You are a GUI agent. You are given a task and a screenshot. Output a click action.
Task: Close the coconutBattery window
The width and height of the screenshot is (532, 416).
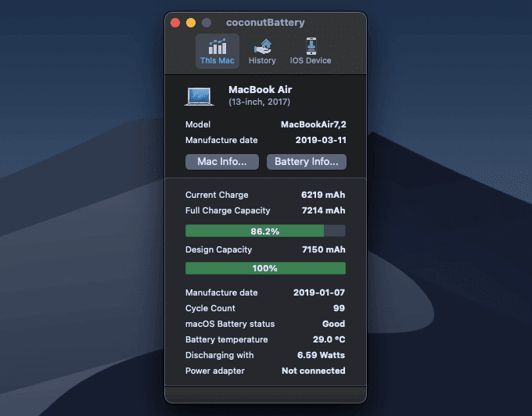point(175,23)
